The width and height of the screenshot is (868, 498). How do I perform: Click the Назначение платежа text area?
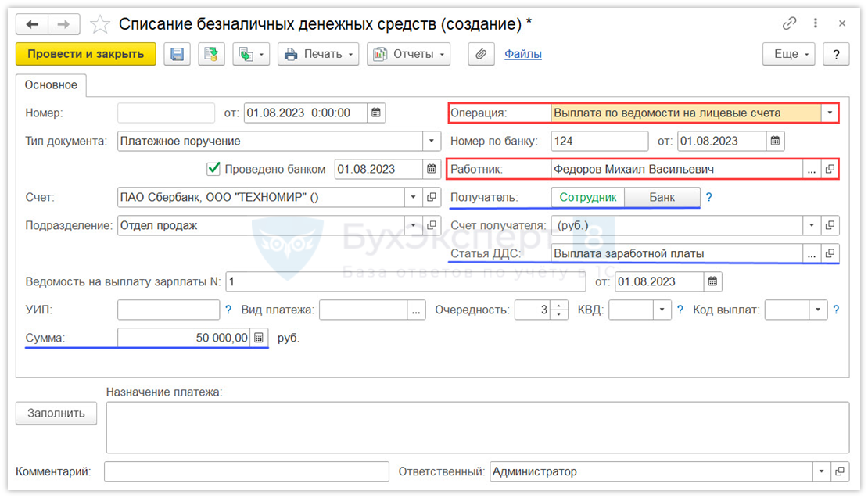tap(478, 428)
